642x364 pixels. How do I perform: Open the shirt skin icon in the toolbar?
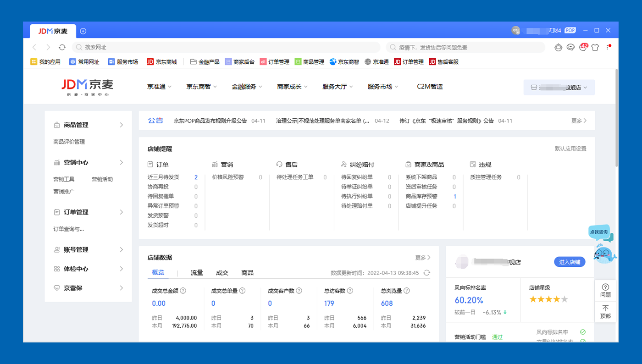pyautogui.click(x=595, y=47)
